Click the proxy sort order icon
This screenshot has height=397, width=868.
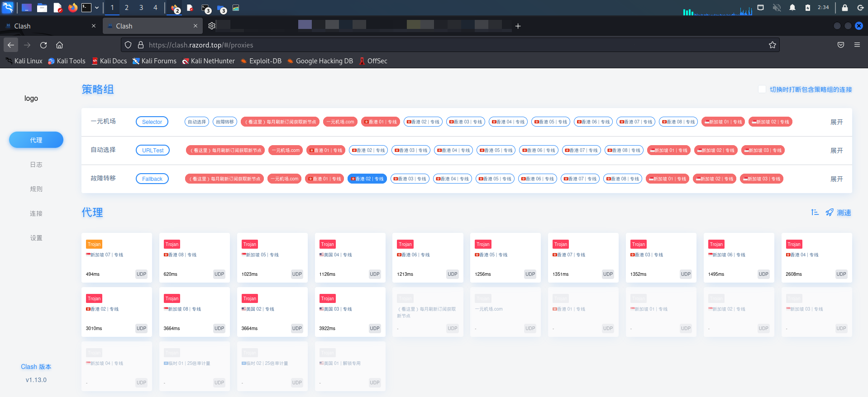tap(815, 213)
